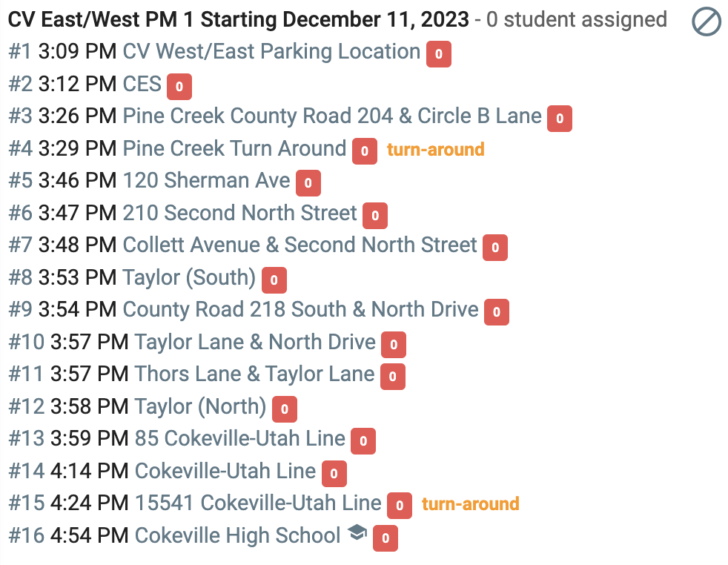
Task: Click graduation cap icon next to Cokeville High School
Action: pyautogui.click(x=357, y=532)
